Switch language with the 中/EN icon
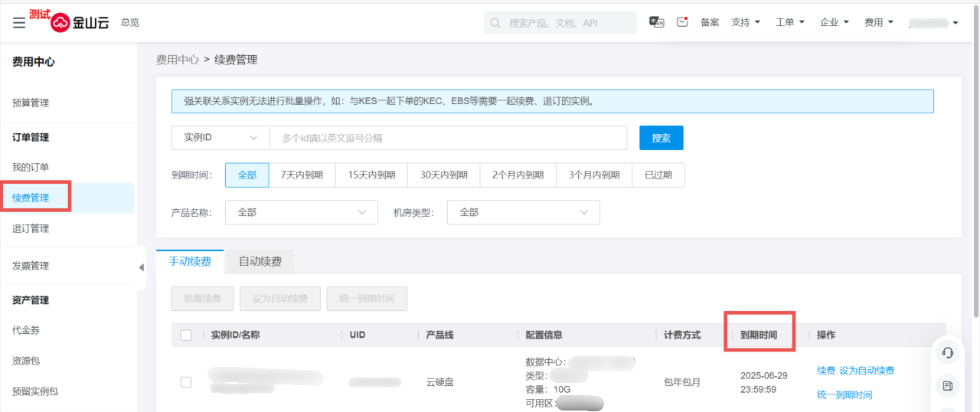 656,22
